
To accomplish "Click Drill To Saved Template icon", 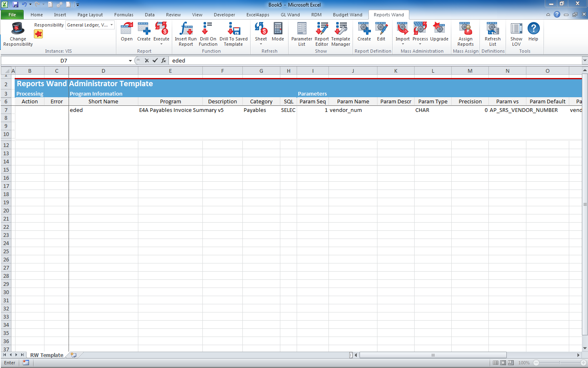I will 233,29.
